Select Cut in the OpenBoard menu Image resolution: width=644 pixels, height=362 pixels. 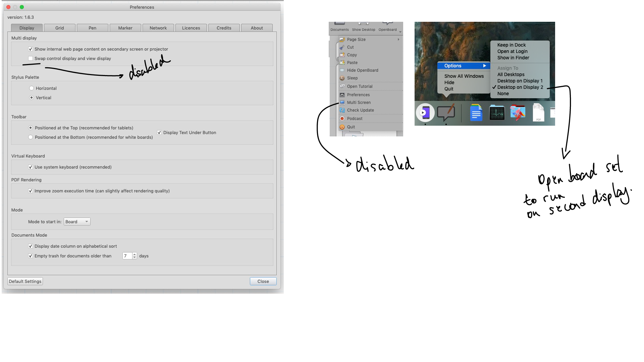point(350,47)
